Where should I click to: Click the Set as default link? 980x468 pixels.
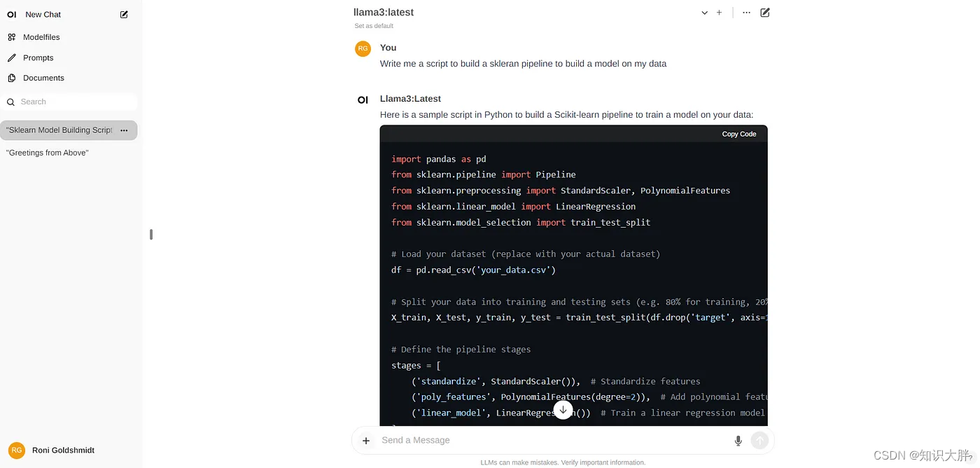point(374,26)
